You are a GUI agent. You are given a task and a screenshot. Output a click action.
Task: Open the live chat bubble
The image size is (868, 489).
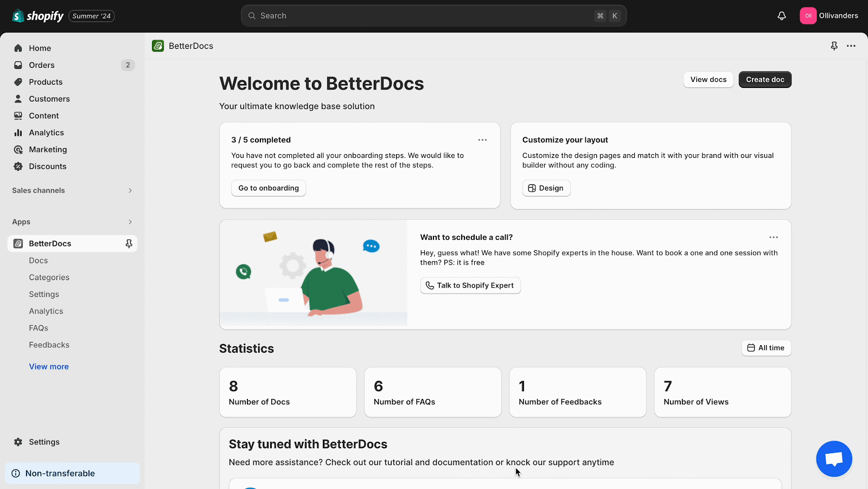pos(834,459)
